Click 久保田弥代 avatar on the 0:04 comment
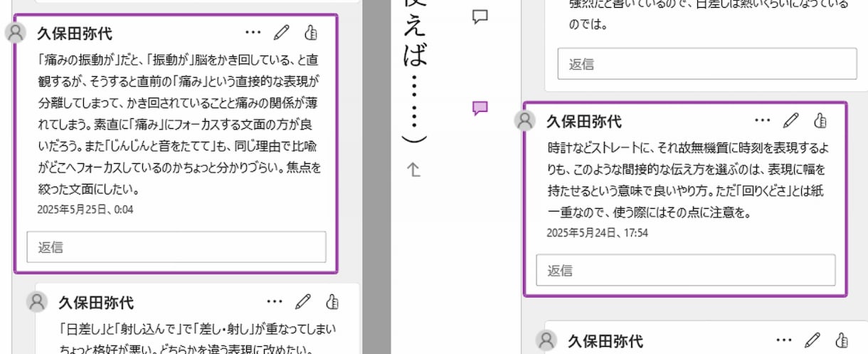 (16, 33)
